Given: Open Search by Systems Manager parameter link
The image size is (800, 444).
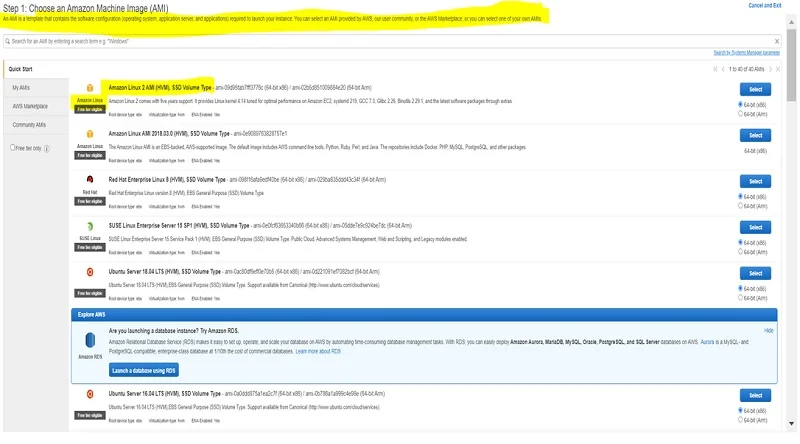Looking at the screenshot, I should pyautogui.click(x=746, y=53).
